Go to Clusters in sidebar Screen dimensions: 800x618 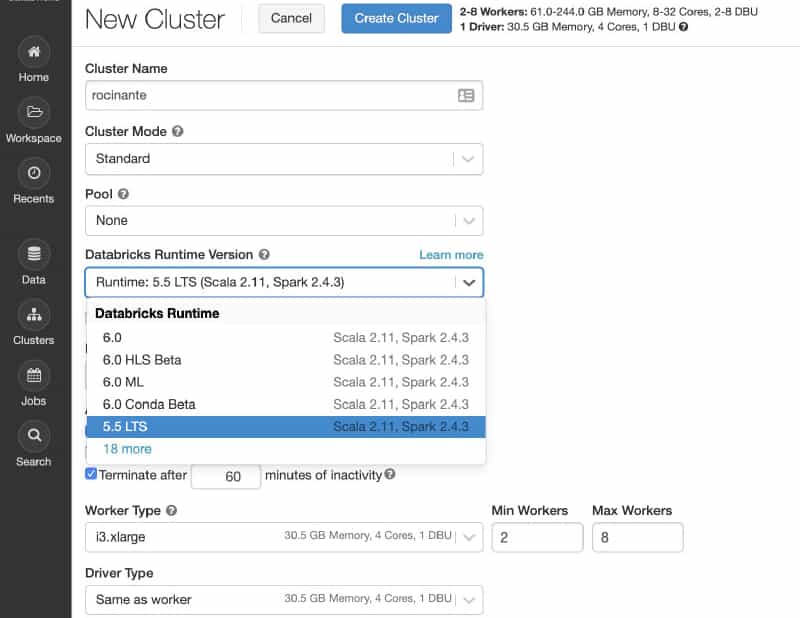(34, 315)
